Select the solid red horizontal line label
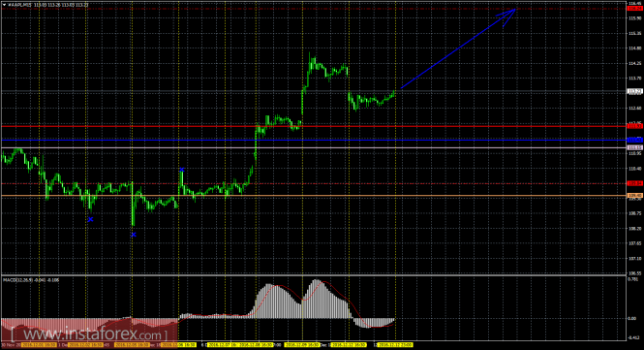The image size is (644, 350). [x=634, y=126]
